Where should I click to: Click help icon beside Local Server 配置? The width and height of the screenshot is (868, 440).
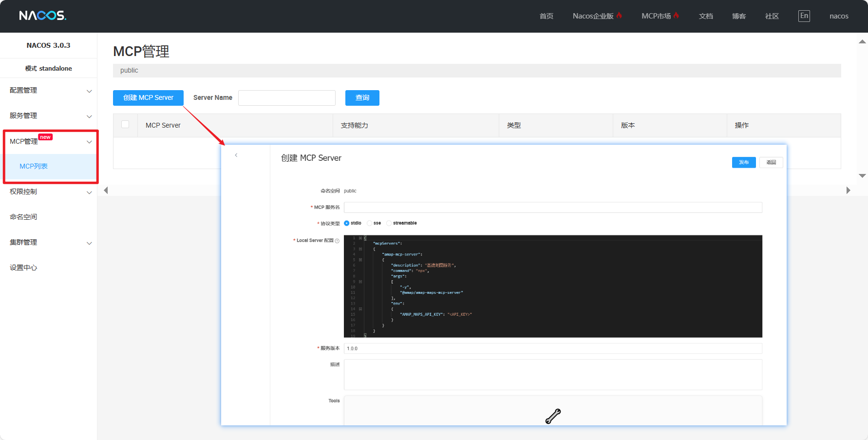click(337, 241)
